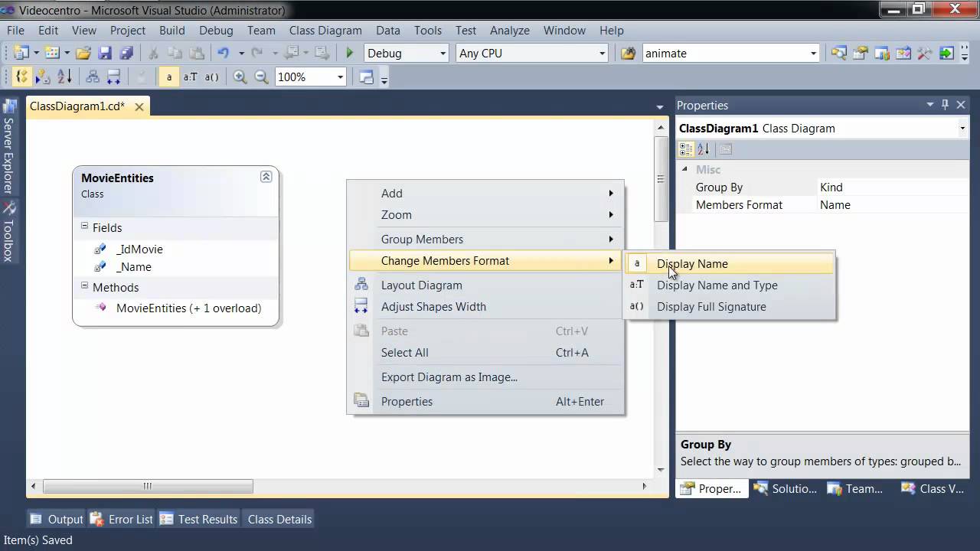Click the Save All toolbar icon
Viewport: 980px width, 551px height.
coord(127,53)
